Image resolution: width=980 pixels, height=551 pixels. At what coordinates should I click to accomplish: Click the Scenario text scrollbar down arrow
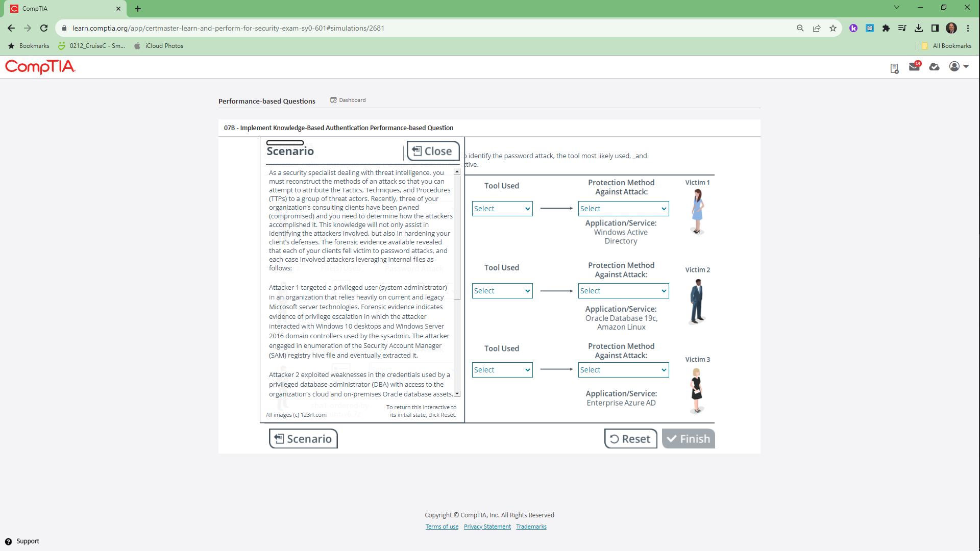pyautogui.click(x=457, y=394)
